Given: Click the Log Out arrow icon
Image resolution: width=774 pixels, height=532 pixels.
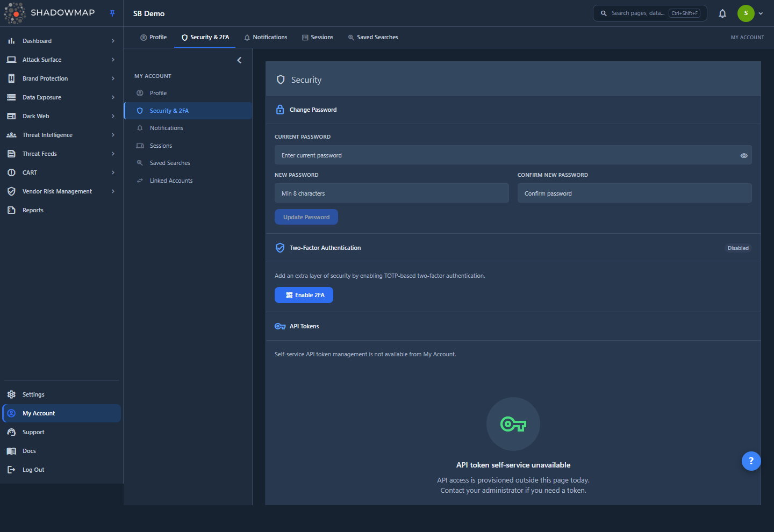Looking at the screenshot, I should [x=11, y=470].
